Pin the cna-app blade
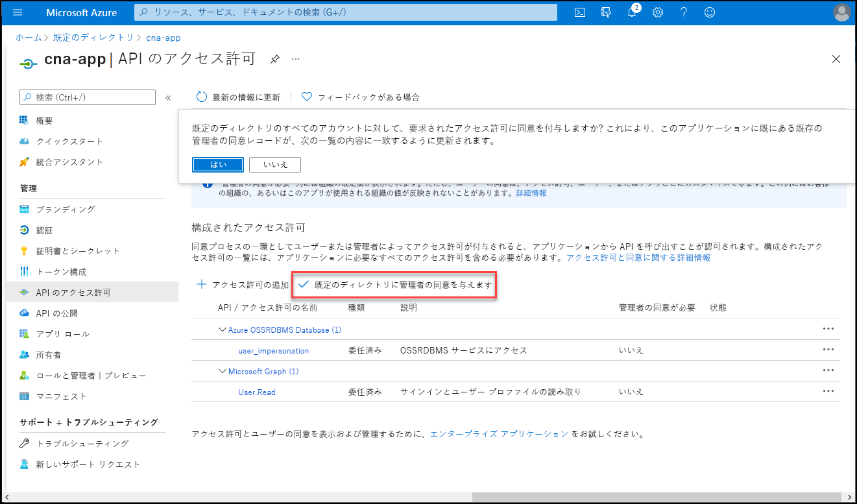Image resolution: width=857 pixels, height=504 pixels. click(x=274, y=59)
